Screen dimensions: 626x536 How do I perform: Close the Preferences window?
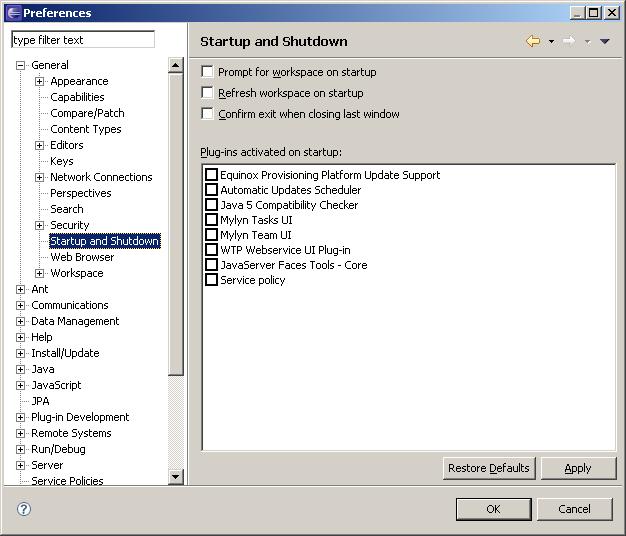coord(612,13)
